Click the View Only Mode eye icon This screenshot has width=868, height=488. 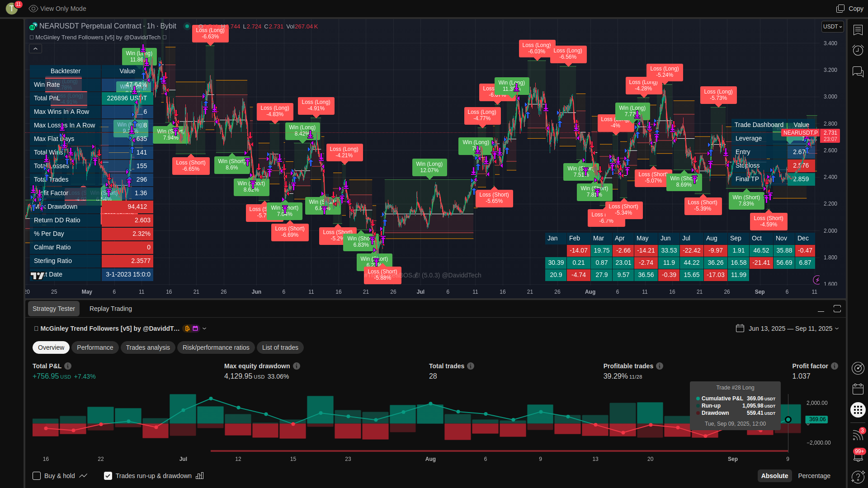coord(33,9)
